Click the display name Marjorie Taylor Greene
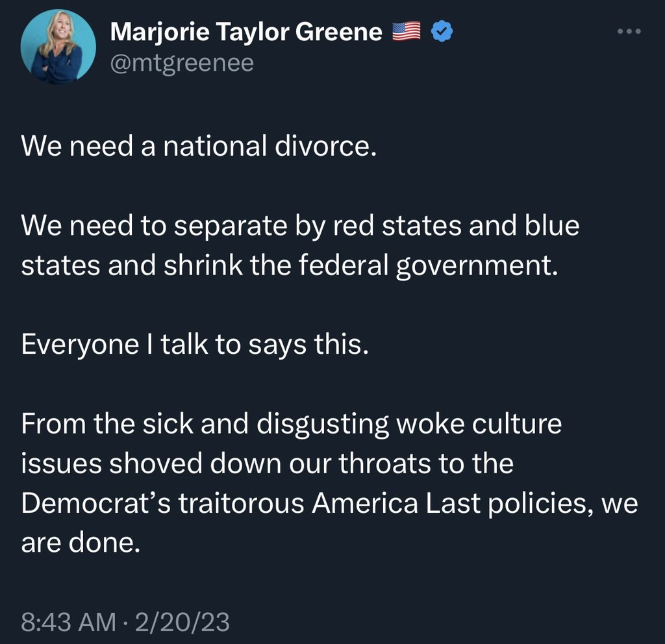 click(x=245, y=29)
